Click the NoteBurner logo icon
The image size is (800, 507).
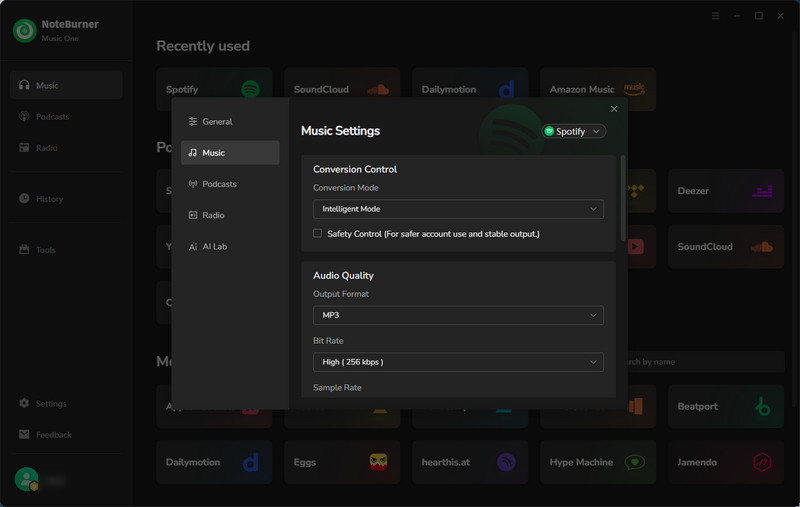click(x=24, y=31)
